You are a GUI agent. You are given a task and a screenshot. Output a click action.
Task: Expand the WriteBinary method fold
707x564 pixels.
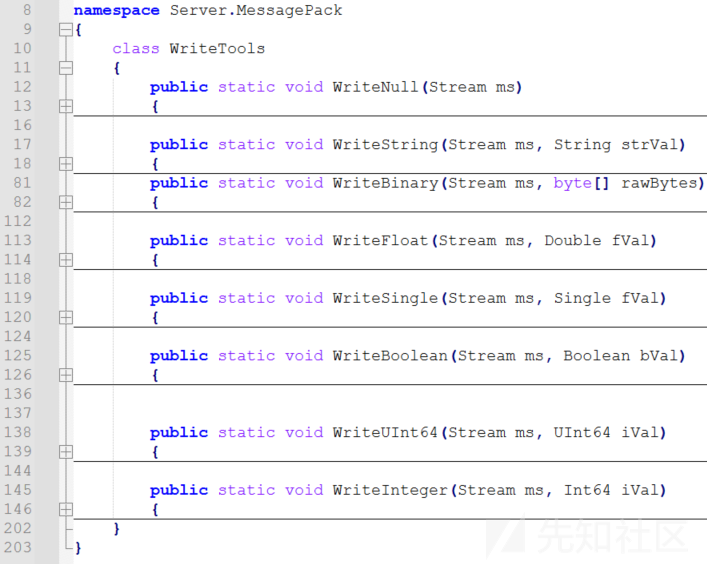pyautogui.click(x=66, y=202)
